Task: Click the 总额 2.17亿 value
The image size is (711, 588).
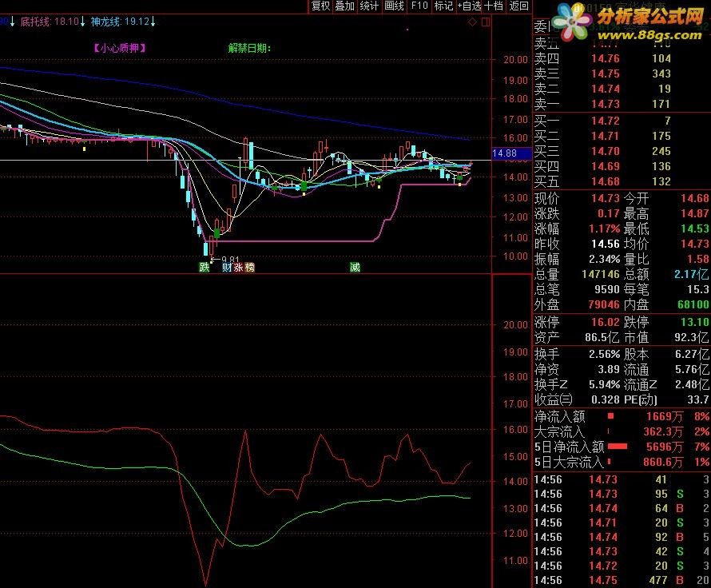Action: click(691, 274)
